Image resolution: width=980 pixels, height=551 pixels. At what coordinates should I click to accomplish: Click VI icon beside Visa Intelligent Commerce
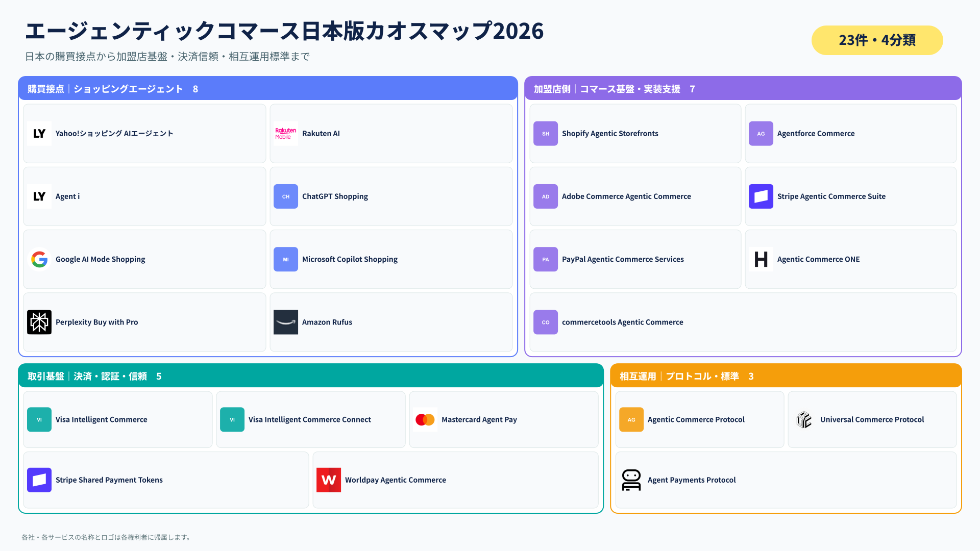(x=39, y=419)
